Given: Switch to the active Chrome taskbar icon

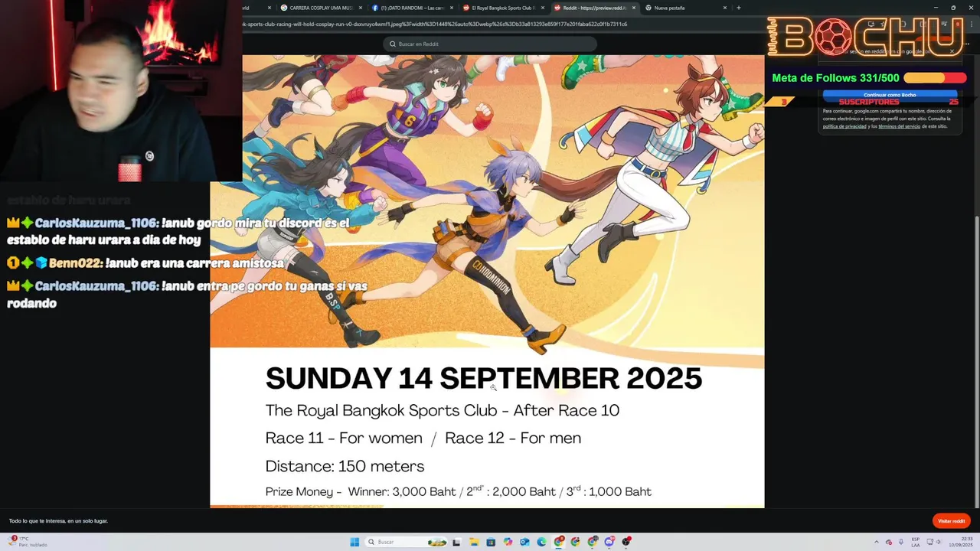Looking at the screenshot, I should [x=558, y=542].
